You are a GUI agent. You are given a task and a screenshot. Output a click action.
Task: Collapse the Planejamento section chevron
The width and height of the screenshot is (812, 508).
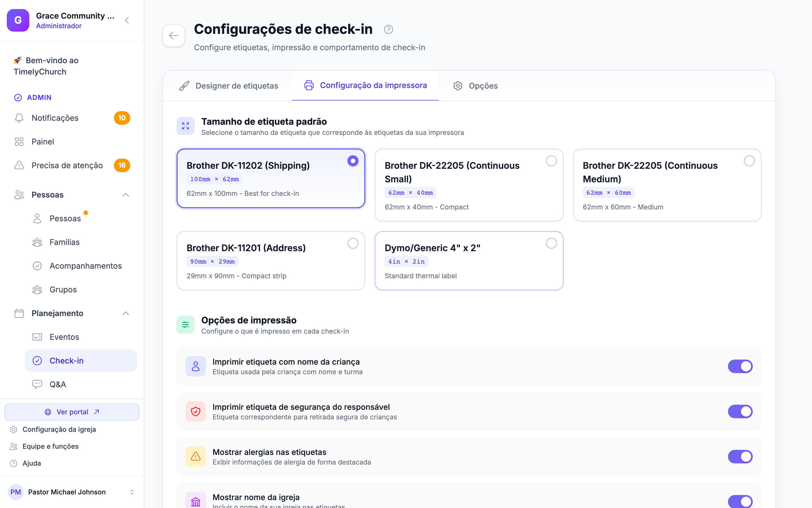click(x=126, y=313)
